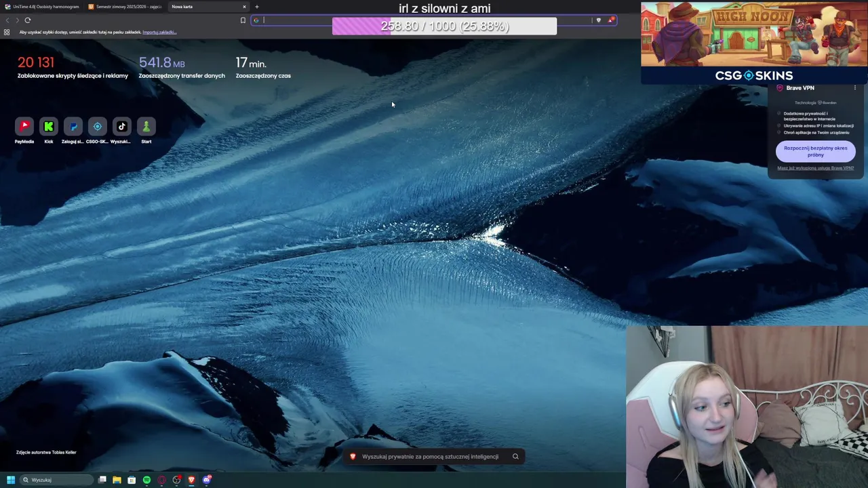This screenshot has width=868, height=488.
Task: Switch to the Semestr zimowy 2025/2026 tab
Action: pyautogui.click(x=125, y=7)
